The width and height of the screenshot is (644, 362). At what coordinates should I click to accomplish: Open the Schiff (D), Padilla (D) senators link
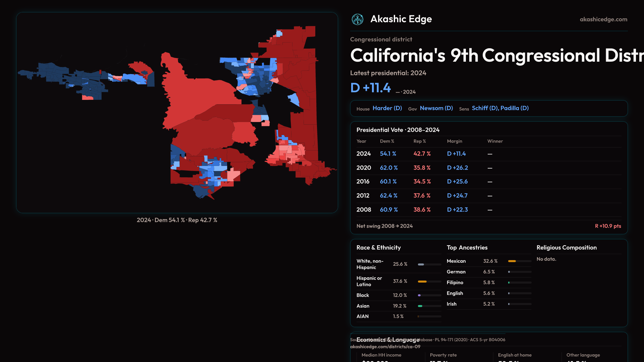(500, 108)
